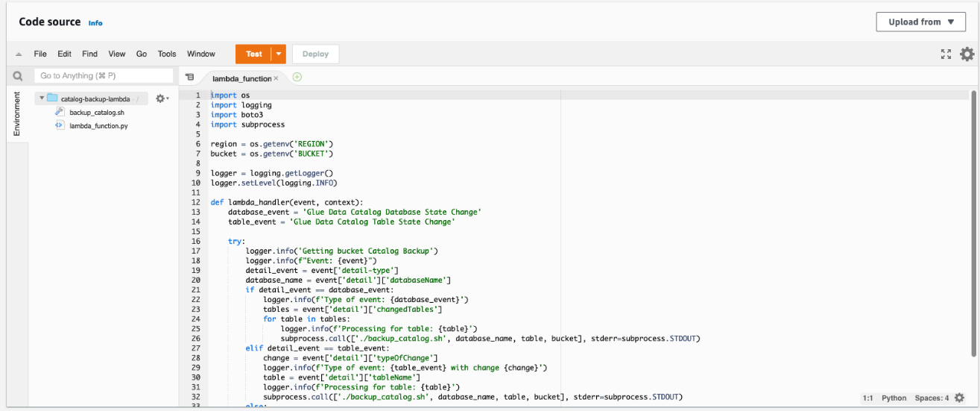
Task: Open the Python language selector
Action: point(894,398)
